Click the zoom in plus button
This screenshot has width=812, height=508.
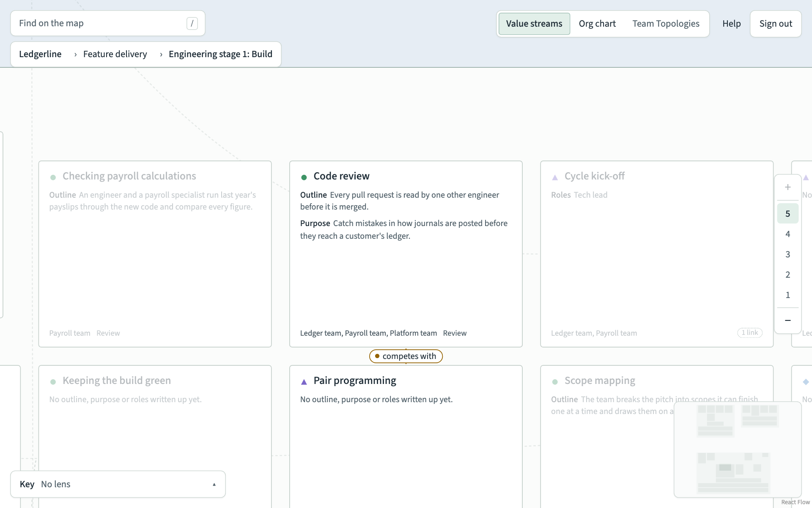787,187
